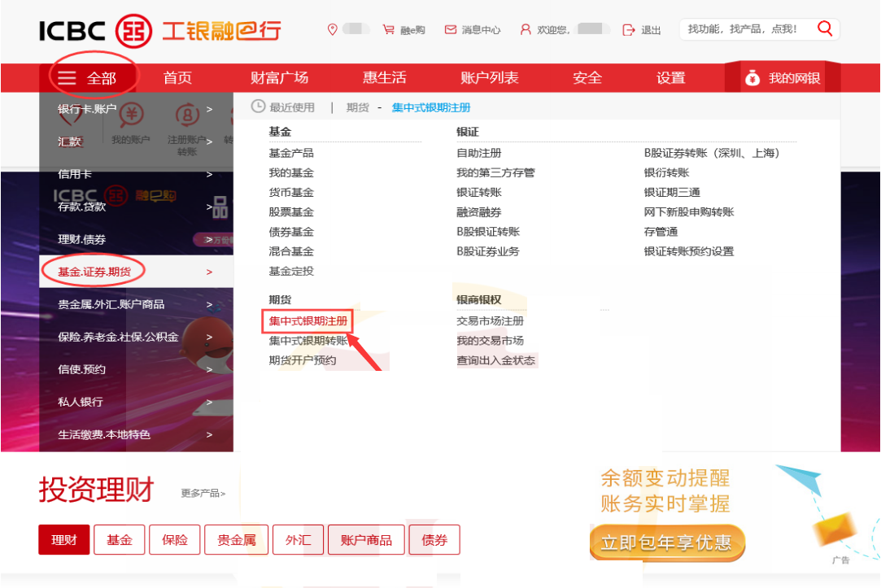Click the 全部 hamburger menu icon
The width and height of the screenshot is (881, 588).
(x=67, y=78)
